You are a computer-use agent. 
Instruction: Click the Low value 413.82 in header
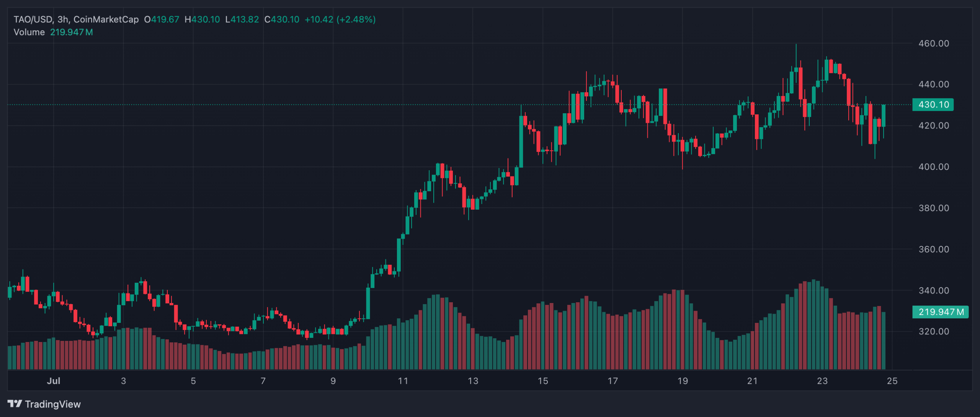tap(245, 20)
